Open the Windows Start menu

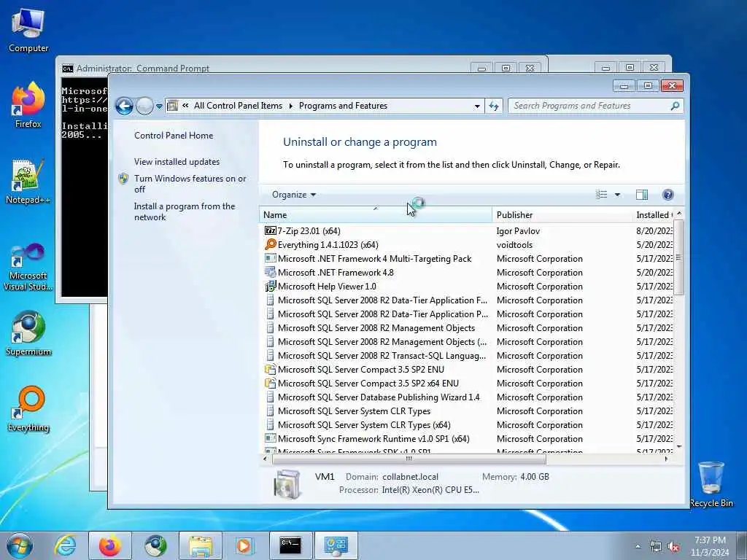pyautogui.click(x=20, y=545)
